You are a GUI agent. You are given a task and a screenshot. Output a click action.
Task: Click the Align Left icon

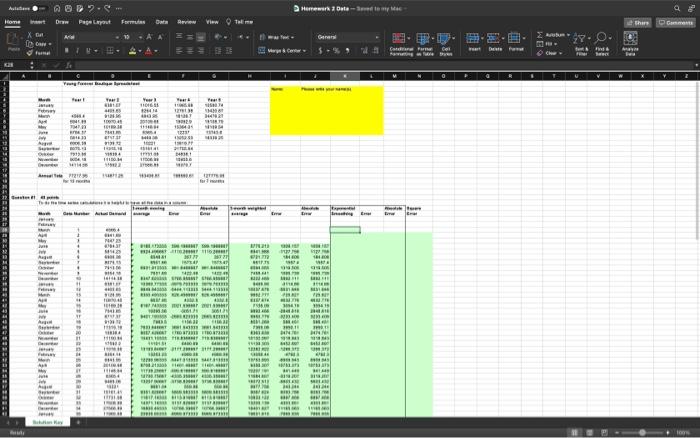click(x=179, y=51)
